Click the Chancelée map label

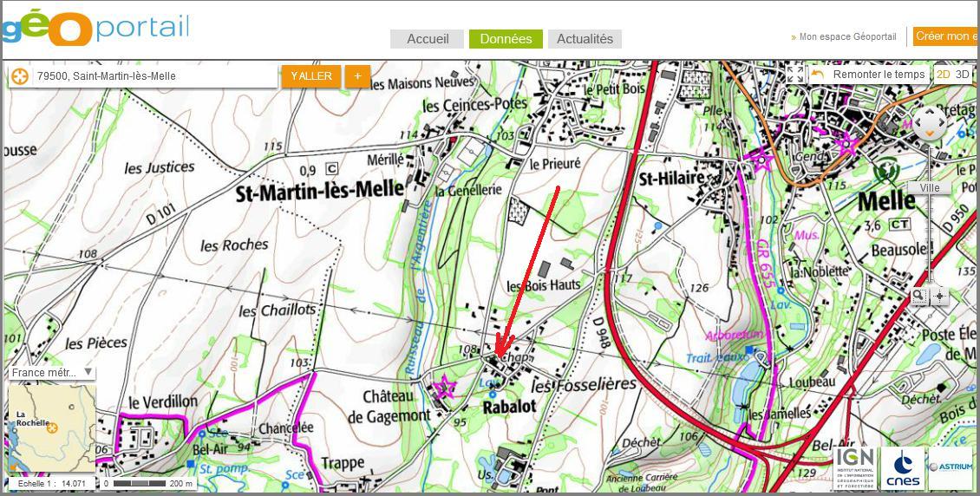point(285,427)
